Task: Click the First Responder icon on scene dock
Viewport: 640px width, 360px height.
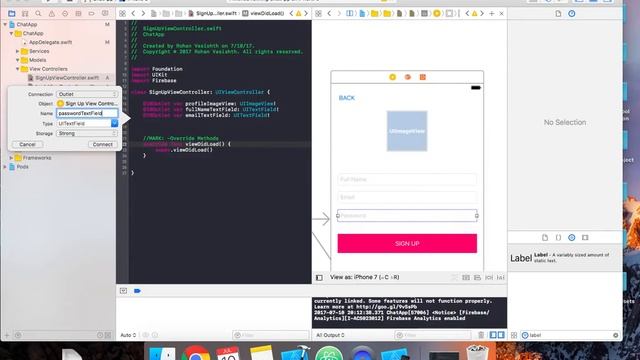Action: (x=407, y=77)
